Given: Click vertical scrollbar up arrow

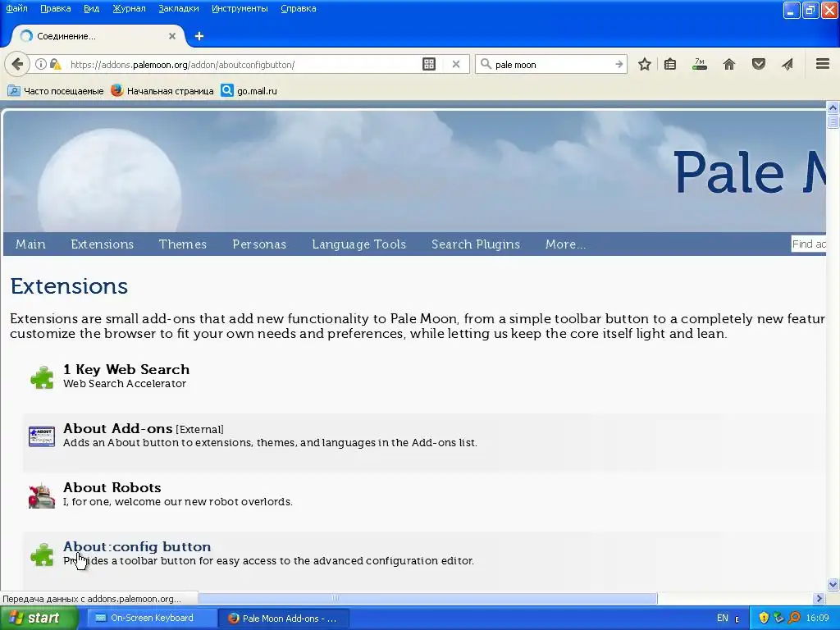Looking at the screenshot, I should click(833, 107).
